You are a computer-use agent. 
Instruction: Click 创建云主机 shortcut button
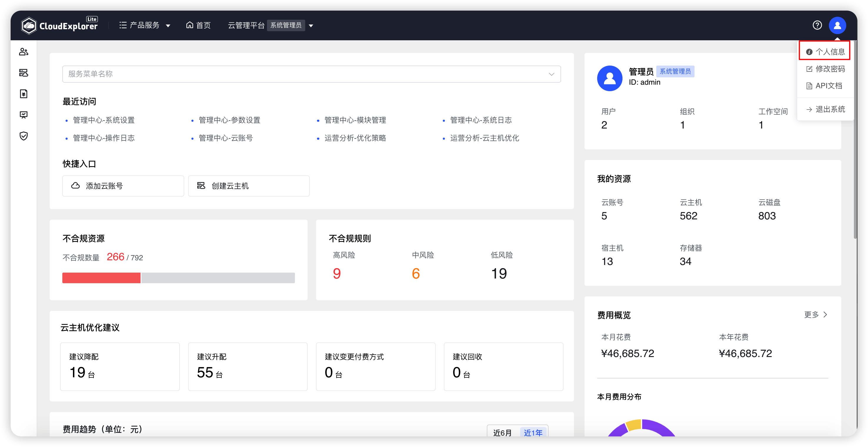[249, 186]
